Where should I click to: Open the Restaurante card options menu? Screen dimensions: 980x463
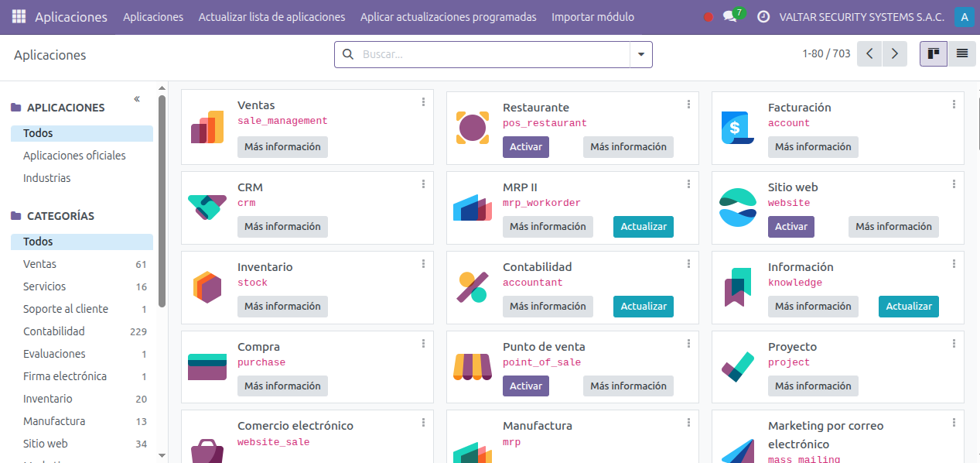click(688, 104)
